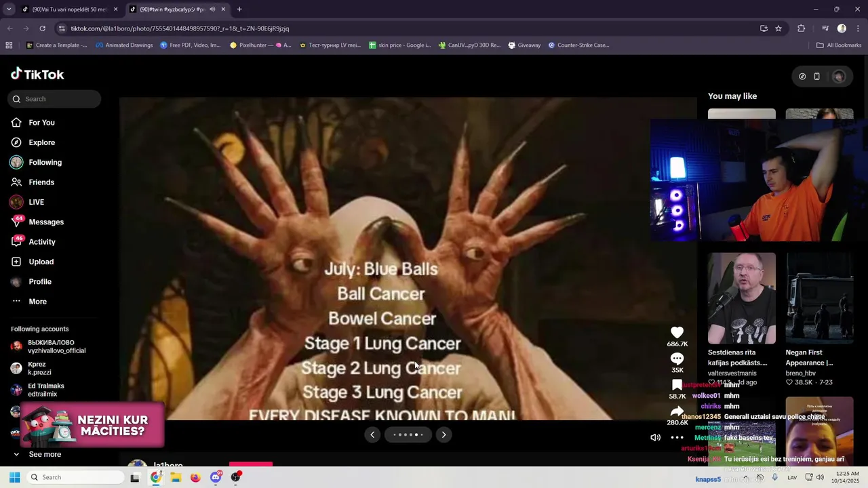Open the Windows Start menu
Screen dimensions: 868x488
click(14, 477)
